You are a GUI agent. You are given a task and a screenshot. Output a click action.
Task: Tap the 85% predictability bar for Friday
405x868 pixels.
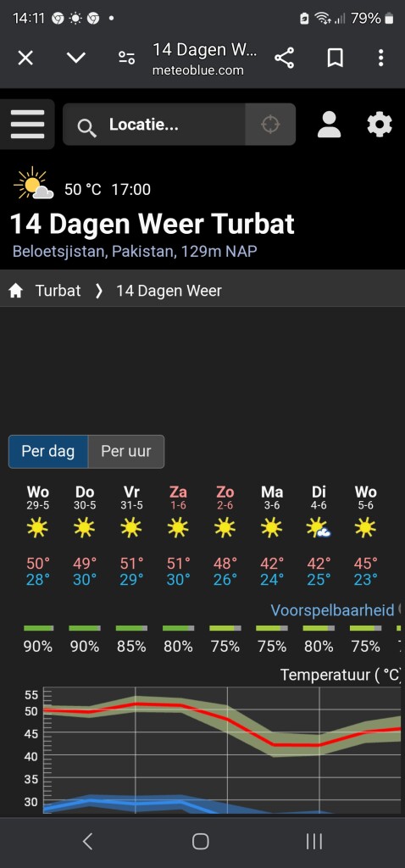tap(131, 628)
